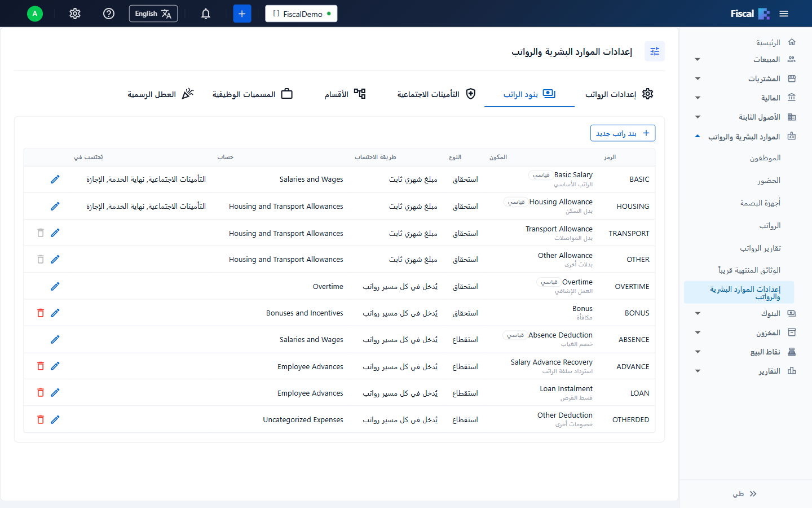This screenshot has height=508, width=812.
Task: Click Salary Advance Recovery component name
Action: (551, 362)
